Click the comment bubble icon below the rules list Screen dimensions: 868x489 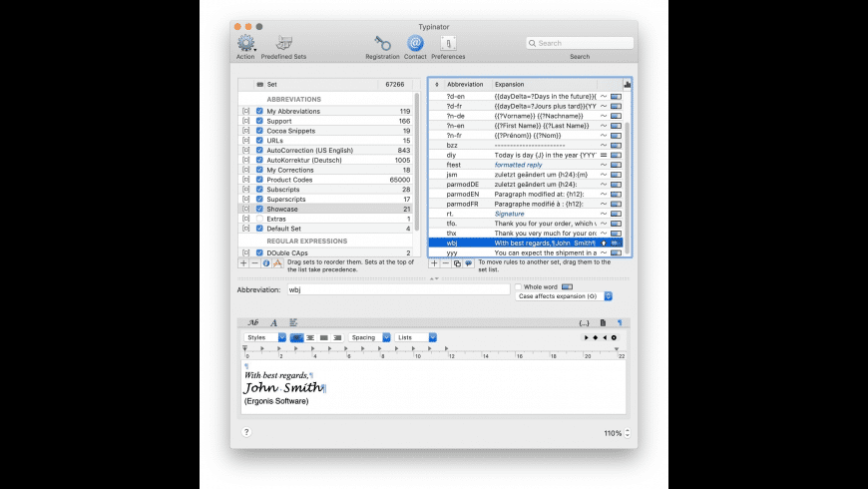click(x=469, y=263)
